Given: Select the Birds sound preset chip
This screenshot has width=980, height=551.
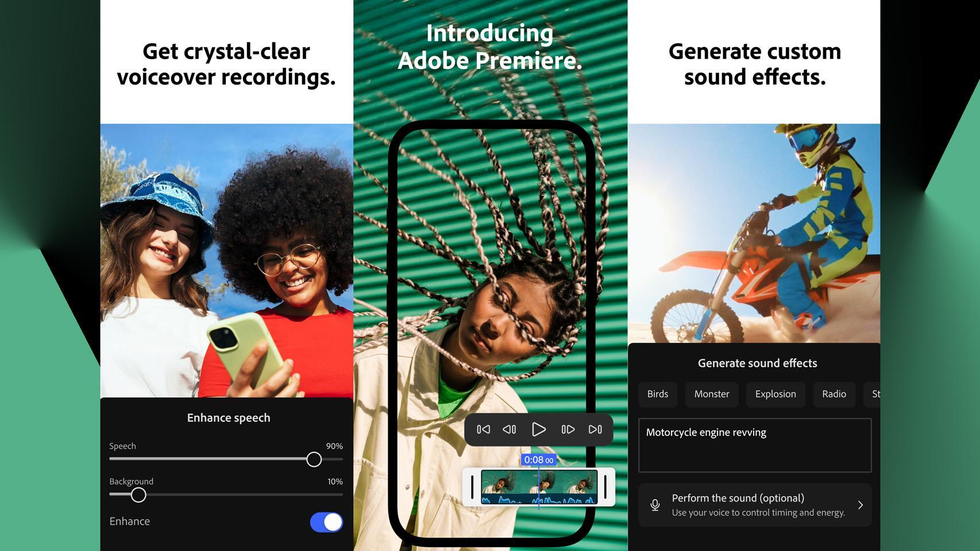Looking at the screenshot, I should point(657,394).
